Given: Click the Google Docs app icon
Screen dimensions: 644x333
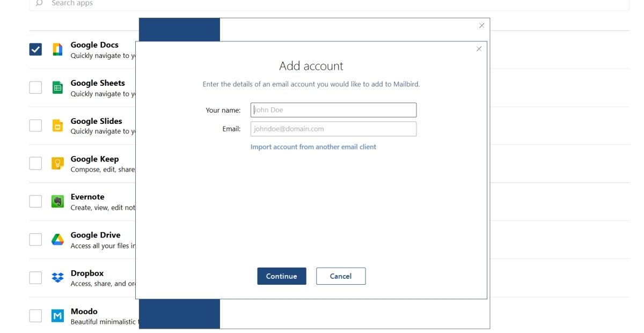Looking at the screenshot, I should (x=57, y=49).
